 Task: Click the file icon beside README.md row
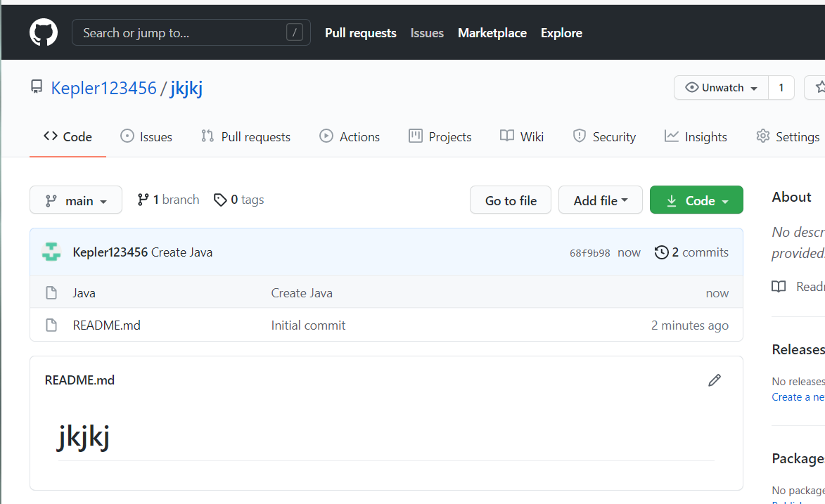51,325
